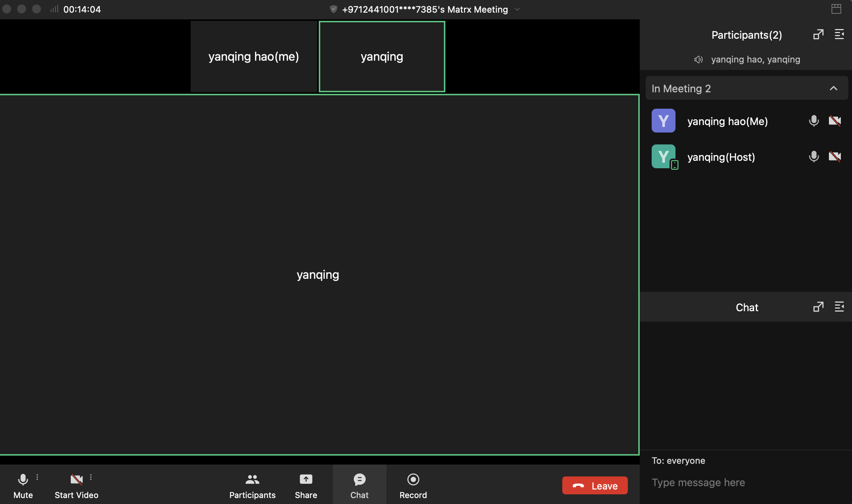Open meeting title dropdown arrow
Screen dimensions: 852x504
(517, 9)
